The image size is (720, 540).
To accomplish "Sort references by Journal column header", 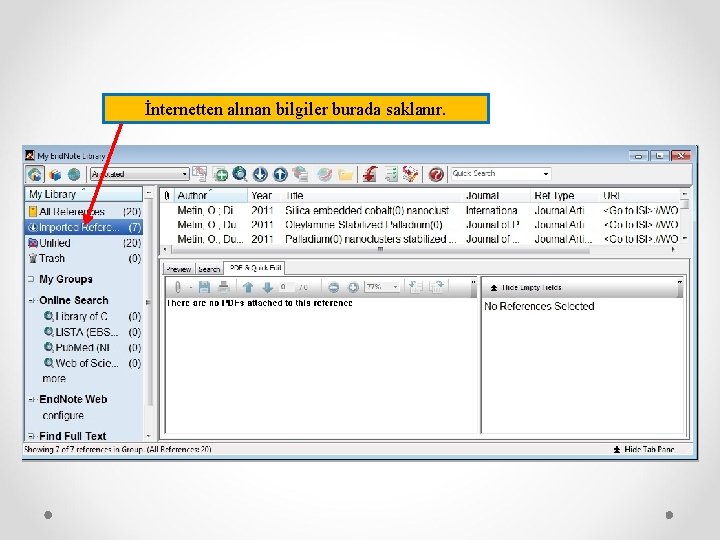I will pyautogui.click(x=496, y=196).
